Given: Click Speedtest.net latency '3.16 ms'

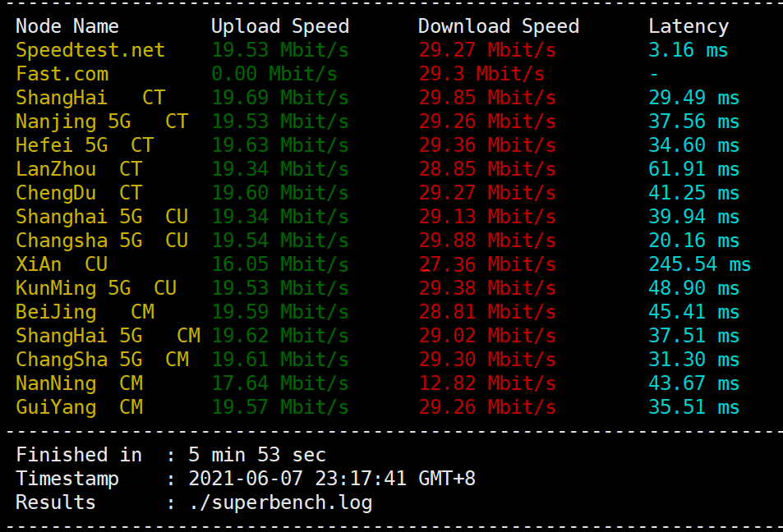Looking at the screenshot, I should click(x=689, y=50).
